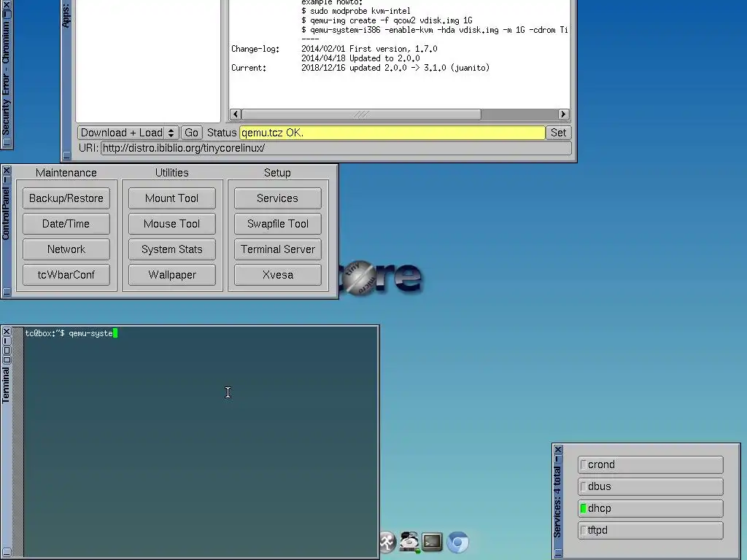Click the right arrow of horizontal scrollbar
The width and height of the screenshot is (747, 560).
(563, 114)
